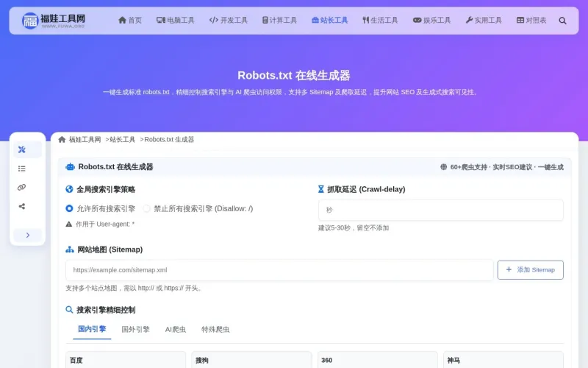Switch to the 国内引擎 tab
The image size is (588, 368).
pos(92,329)
